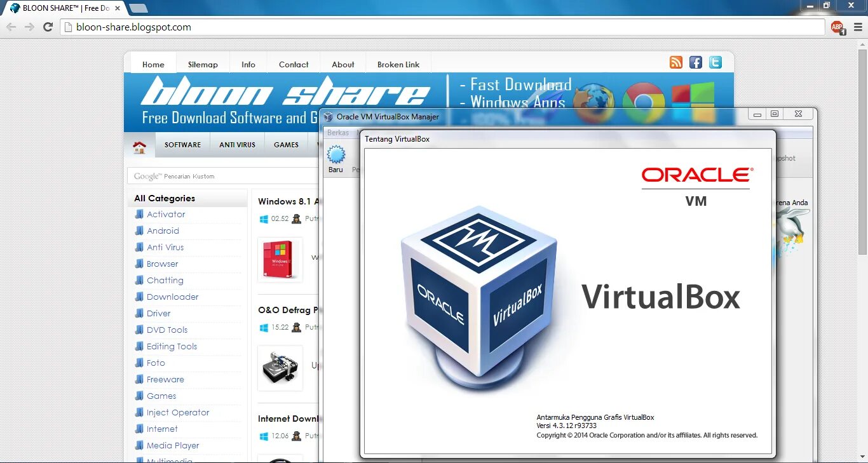Reload the page with the refresh icon
This screenshot has width=868, height=463.
(x=48, y=27)
